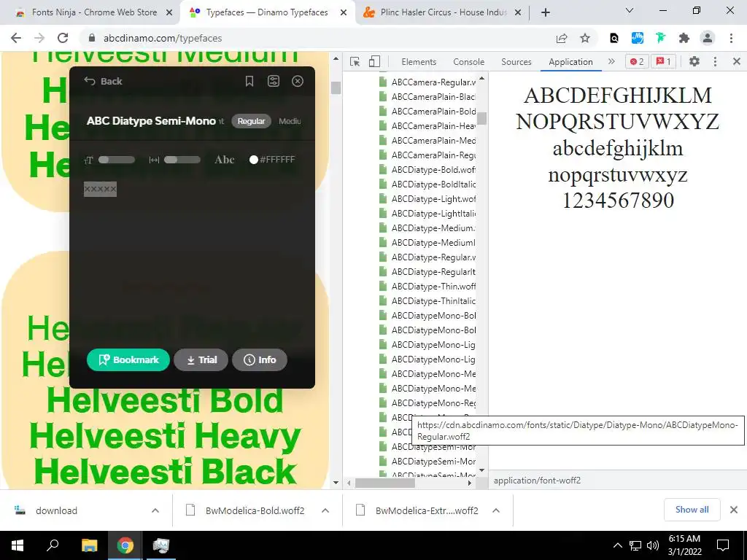Click the black Q extension icon

(x=614, y=38)
